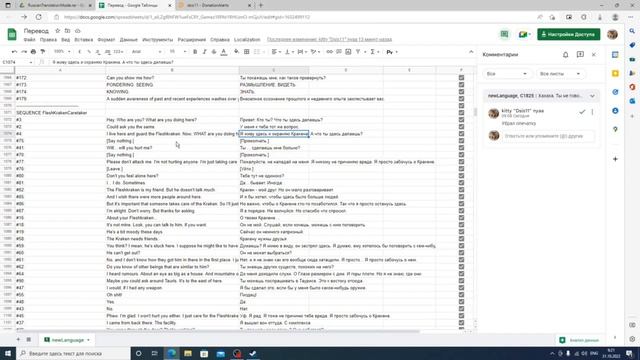The width and height of the screenshot is (640, 360).
Task: Open the Explore analysis button
Action: (x=580, y=340)
